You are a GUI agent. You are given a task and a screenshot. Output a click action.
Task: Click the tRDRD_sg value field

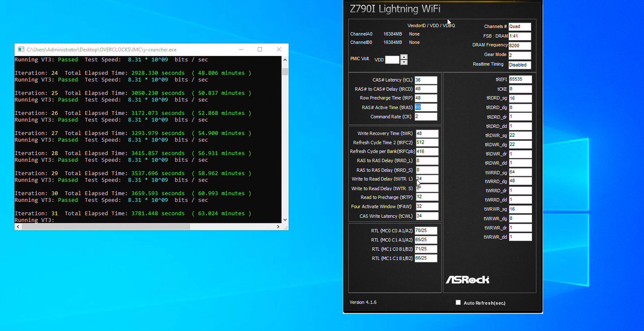pyautogui.click(x=520, y=98)
